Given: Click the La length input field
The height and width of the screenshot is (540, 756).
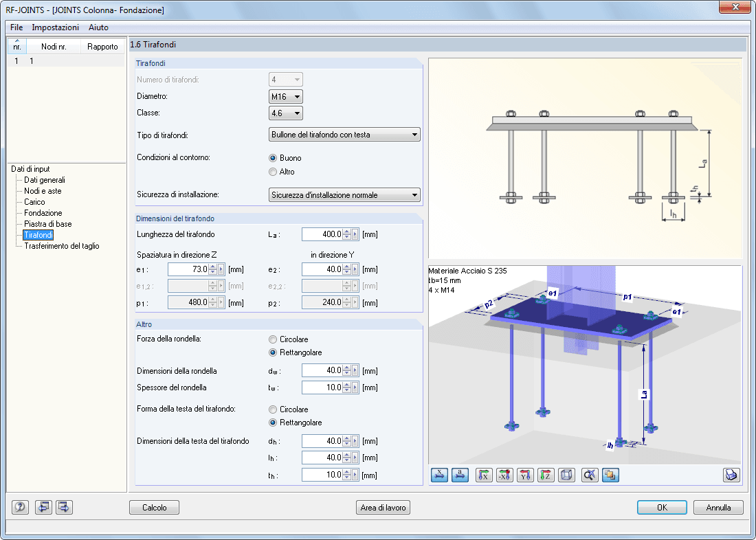Looking at the screenshot, I should [322, 235].
